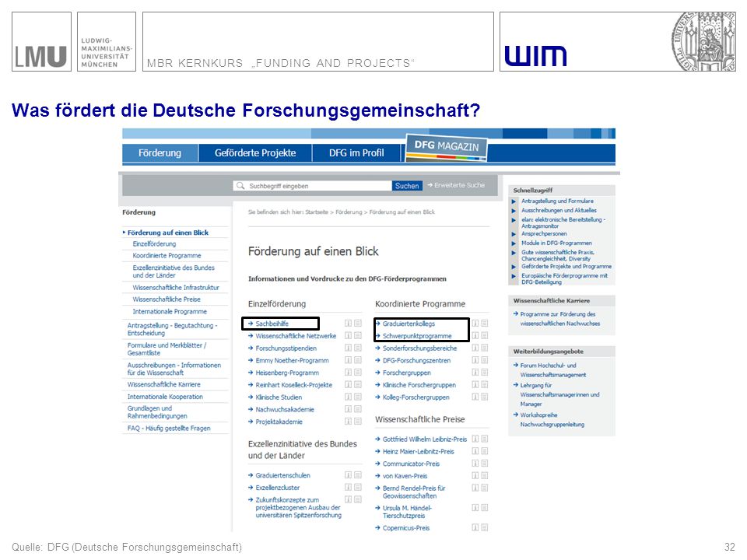Open Grundlagen und Rahmenbedingungen sidebar item
747x560 pixels.
(x=157, y=412)
